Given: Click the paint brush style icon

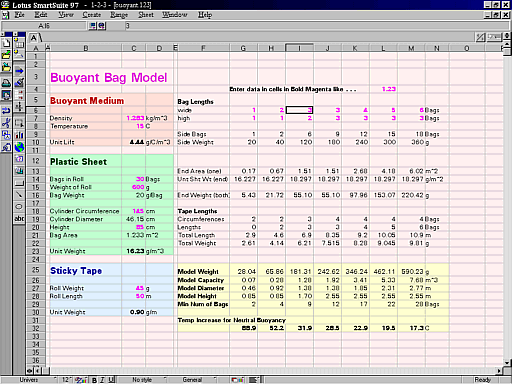Looking at the screenshot, I should click(19, 82).
